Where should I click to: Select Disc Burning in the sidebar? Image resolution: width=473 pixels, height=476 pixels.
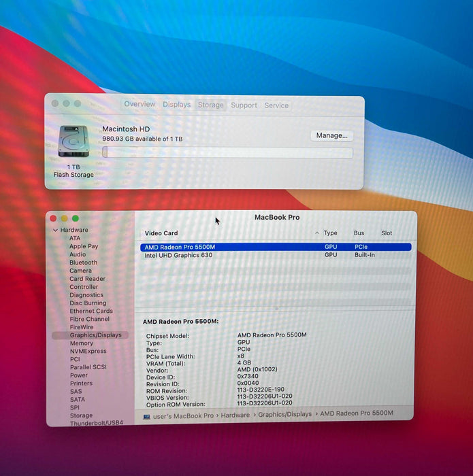[x=88, y=303]
